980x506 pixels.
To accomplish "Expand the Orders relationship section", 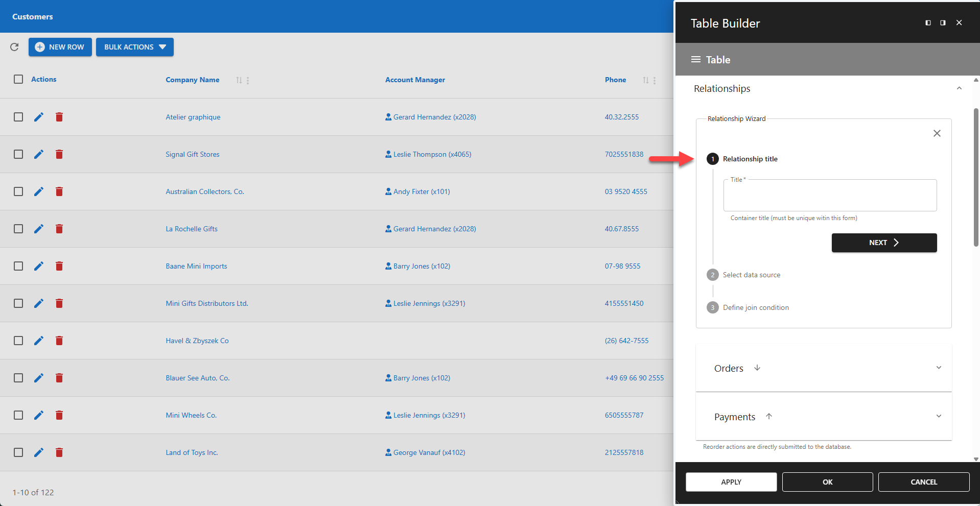I will 939,367.
